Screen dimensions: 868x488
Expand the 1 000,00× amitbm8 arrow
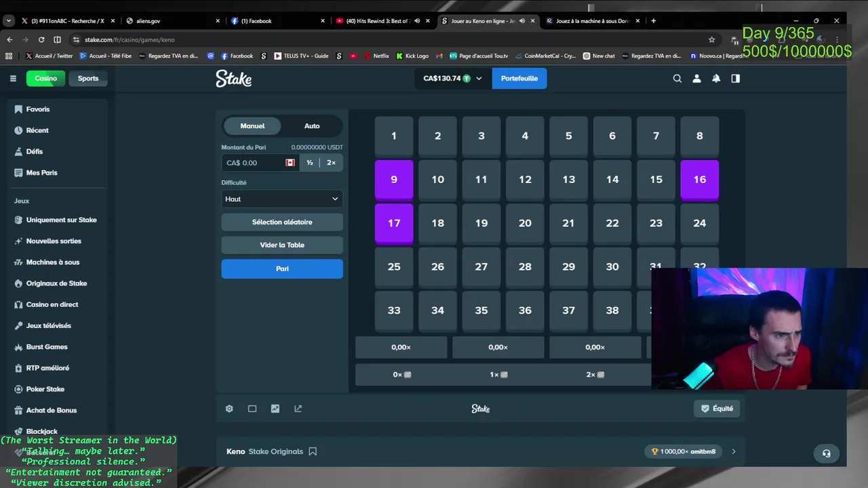coord(734,451)
